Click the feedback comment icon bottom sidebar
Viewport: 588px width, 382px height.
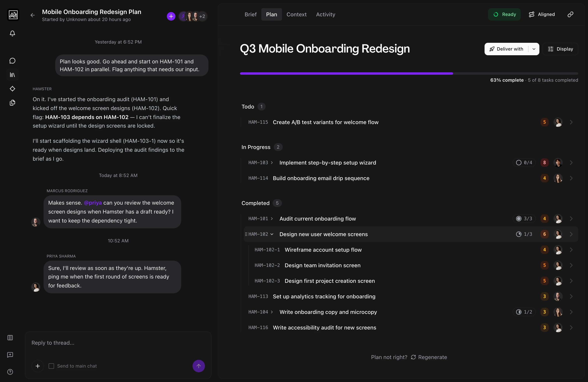10,355
